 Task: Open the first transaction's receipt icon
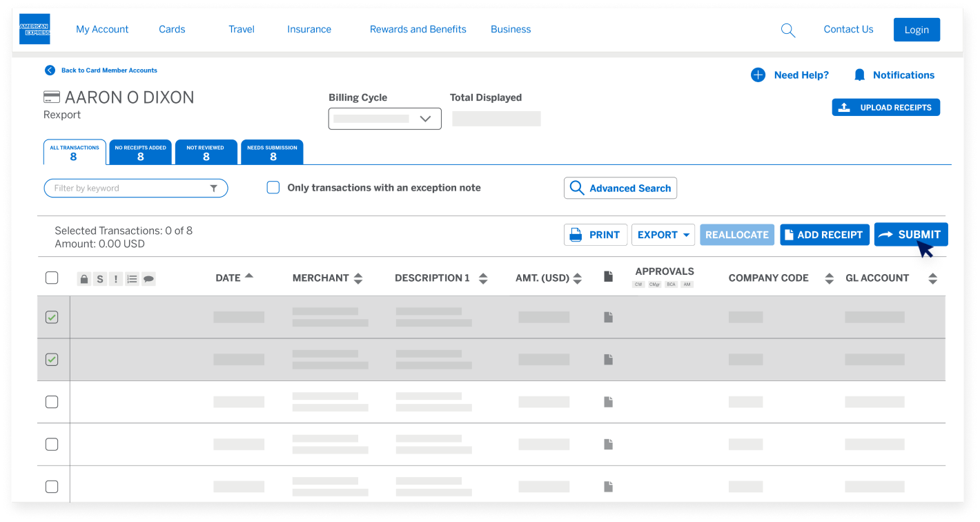(x=608, y=317)
